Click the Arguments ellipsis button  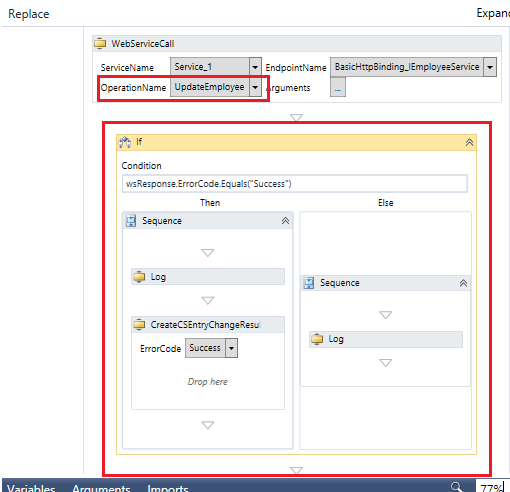pyautogui.click(x=338, y=87)
